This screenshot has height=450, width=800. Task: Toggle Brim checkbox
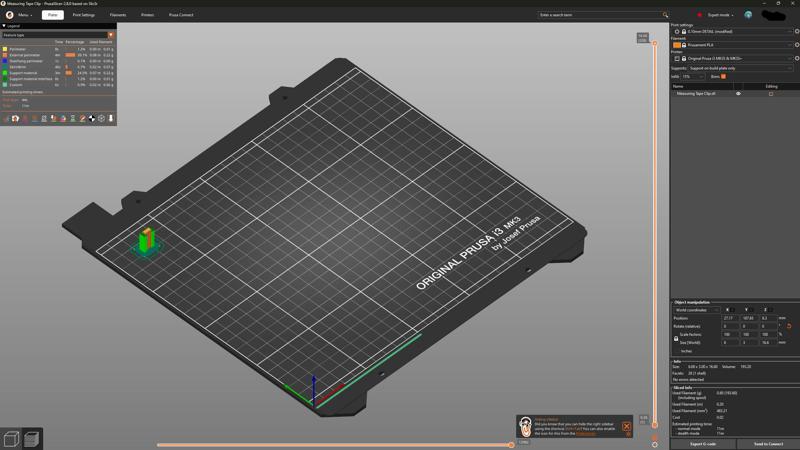pos(723,77)
